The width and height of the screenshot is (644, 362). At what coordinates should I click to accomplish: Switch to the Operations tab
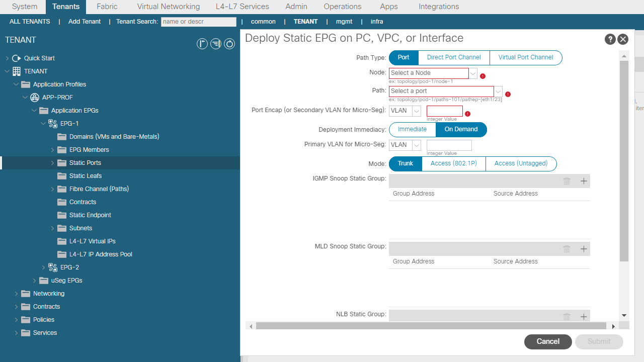tap(343, 7)
